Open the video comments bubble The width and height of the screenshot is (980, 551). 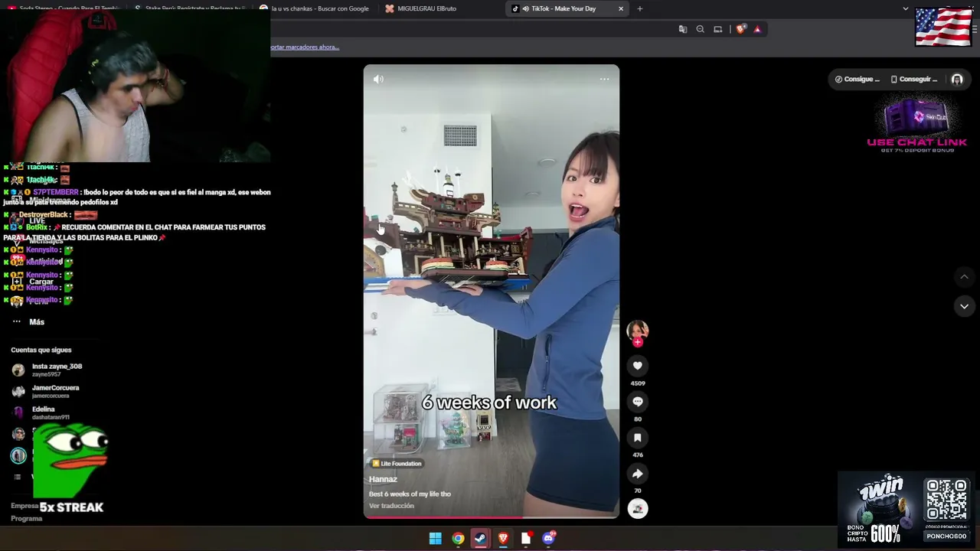tap(637, 402)
